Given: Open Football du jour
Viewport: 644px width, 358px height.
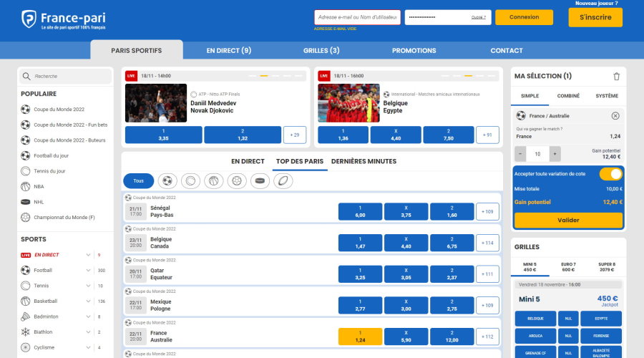Looking at the screenshot, I should pyautogui.click(x=51, y=156).
